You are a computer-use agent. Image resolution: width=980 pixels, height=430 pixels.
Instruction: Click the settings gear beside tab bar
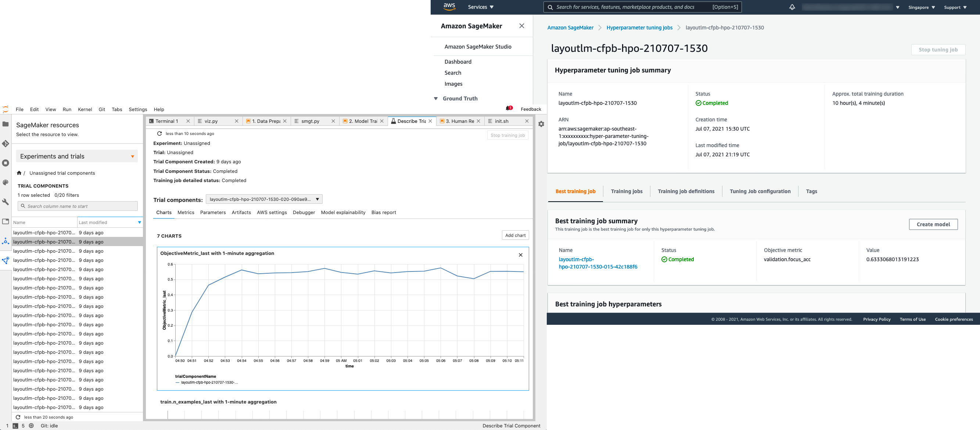tap(541, 124)
